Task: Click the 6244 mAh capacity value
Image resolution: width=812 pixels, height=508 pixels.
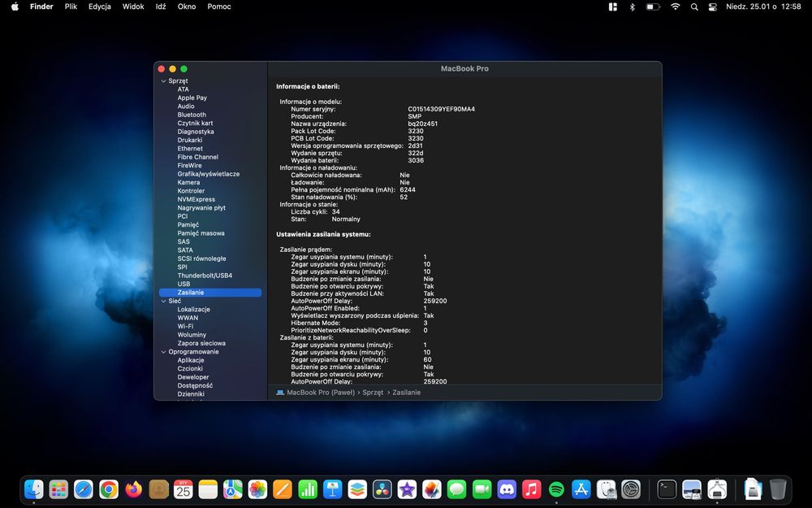Action: coord(408,189)
